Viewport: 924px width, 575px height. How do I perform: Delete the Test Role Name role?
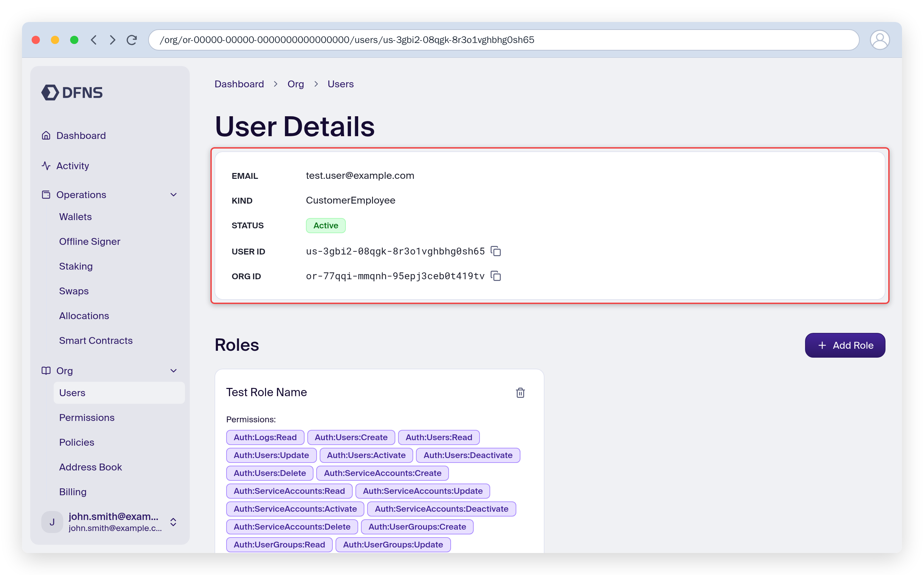click(520, 392)
